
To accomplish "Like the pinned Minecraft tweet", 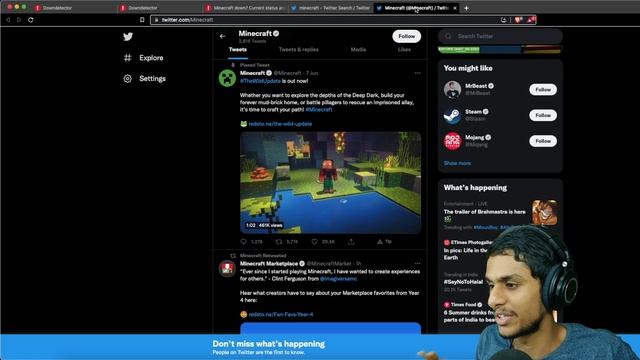I will (x=315, y=242).
